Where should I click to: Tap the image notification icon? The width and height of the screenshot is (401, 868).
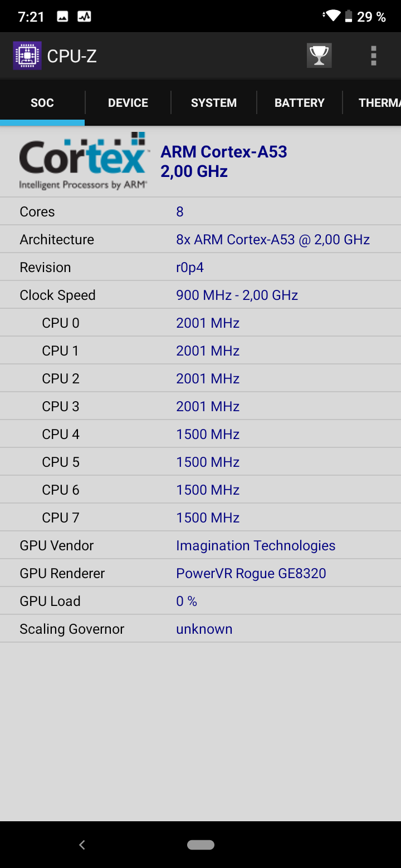(63, 17)
